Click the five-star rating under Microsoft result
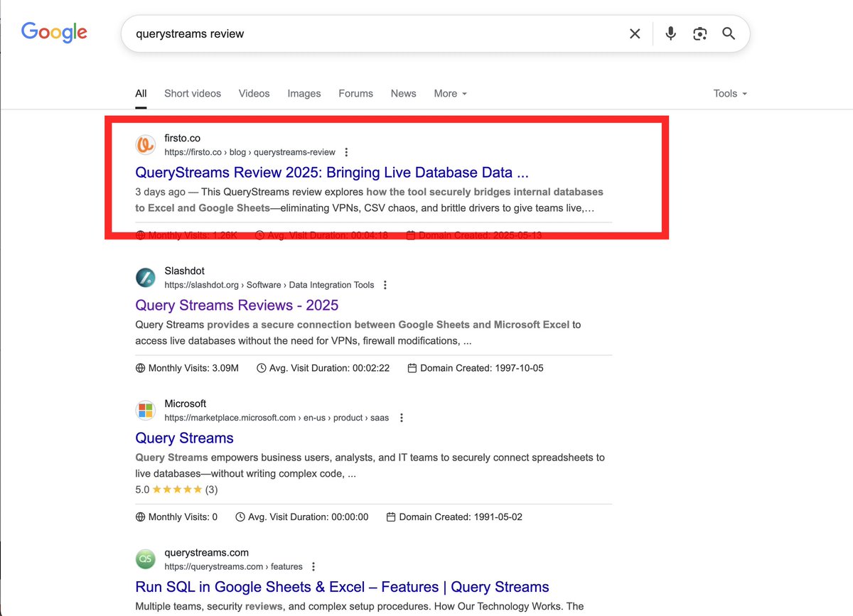This screenshot has height=616, width=853. point(177,490)
